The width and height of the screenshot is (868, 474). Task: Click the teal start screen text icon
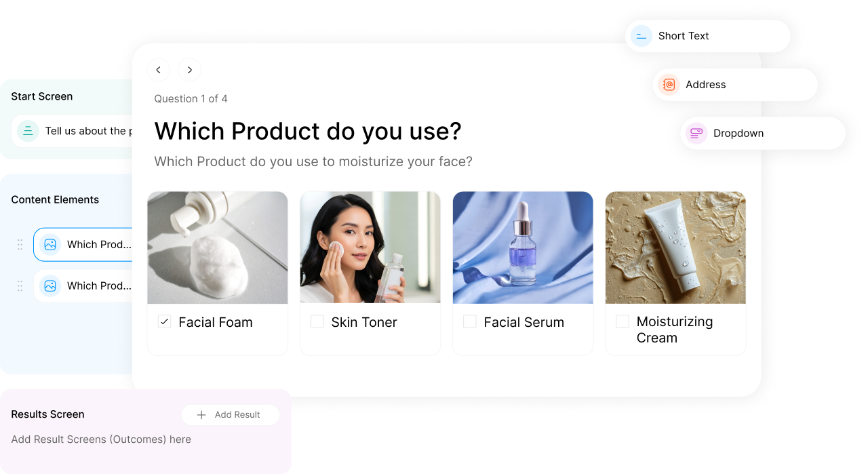[28, 131]
